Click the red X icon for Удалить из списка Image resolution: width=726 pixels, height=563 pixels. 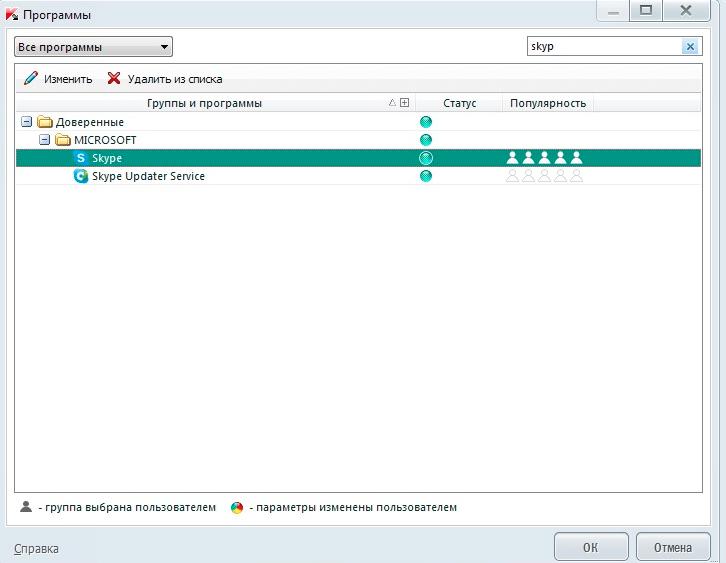pyautogui.click(x=114, y=78)
